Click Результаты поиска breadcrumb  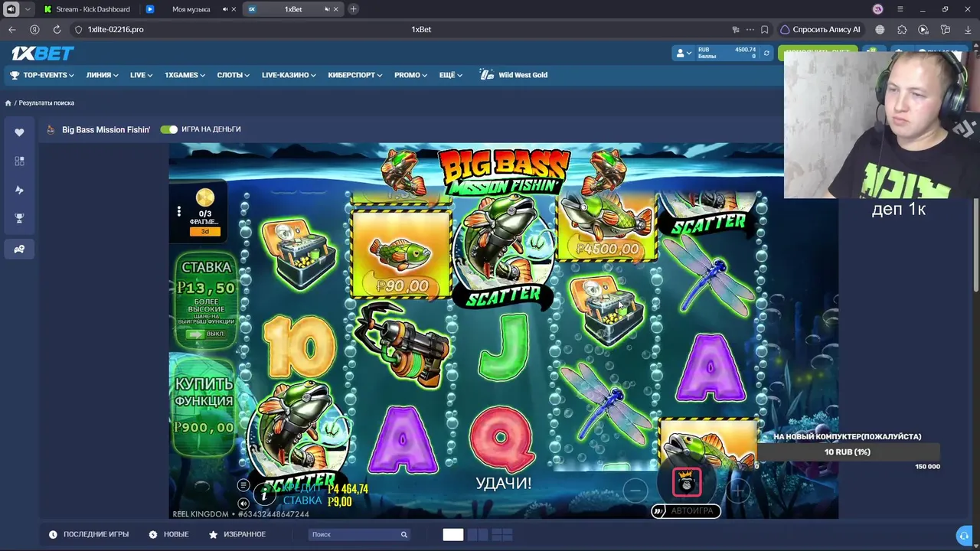coord(47,103)
